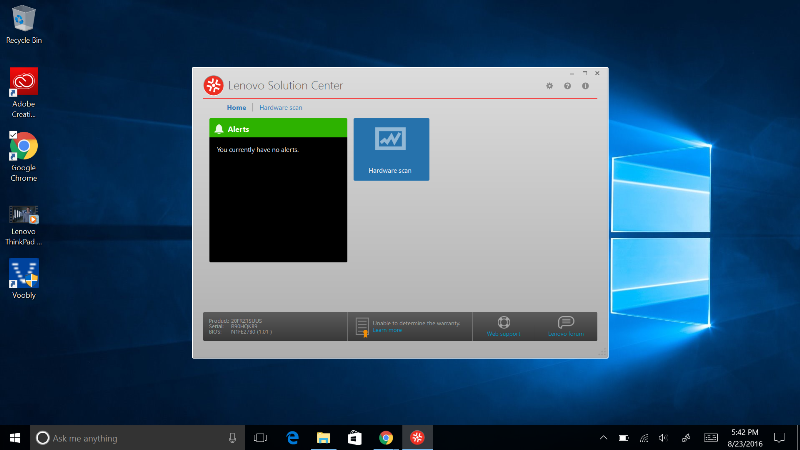Switch to the Home tab

236,108
